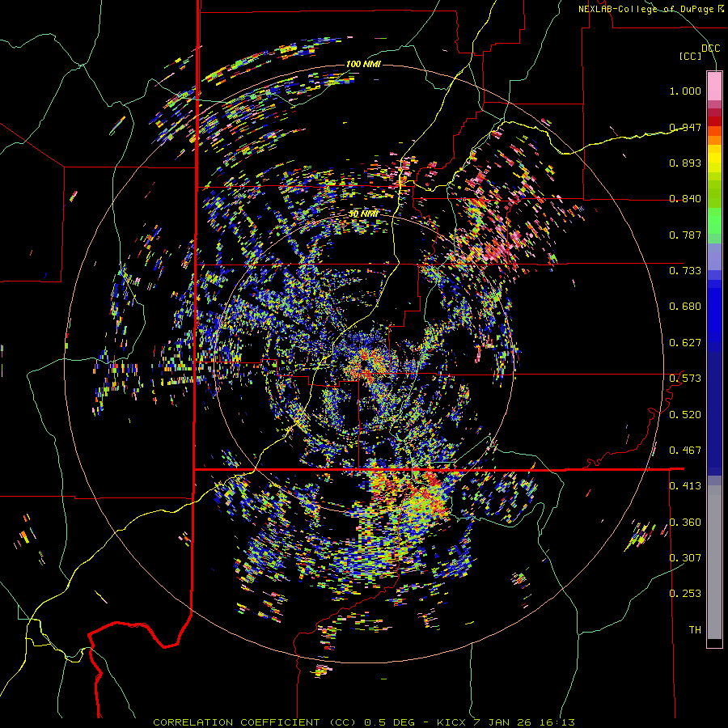
Task: Click the 50 NMI range ring label
Action: pyautogui.click(x=363, y=214)
